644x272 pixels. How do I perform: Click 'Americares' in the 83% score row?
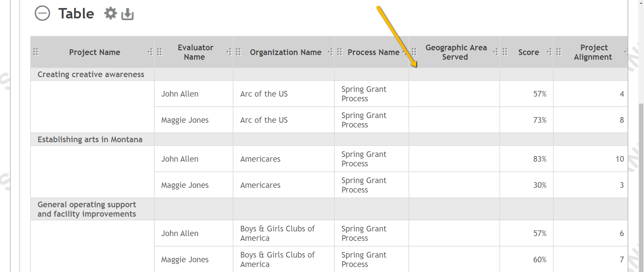click(260, 159)
